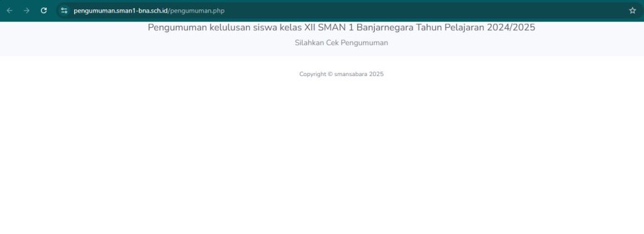Click the pengumuman.sman1-bna.sch.id domain in address bar

[121, 11]
